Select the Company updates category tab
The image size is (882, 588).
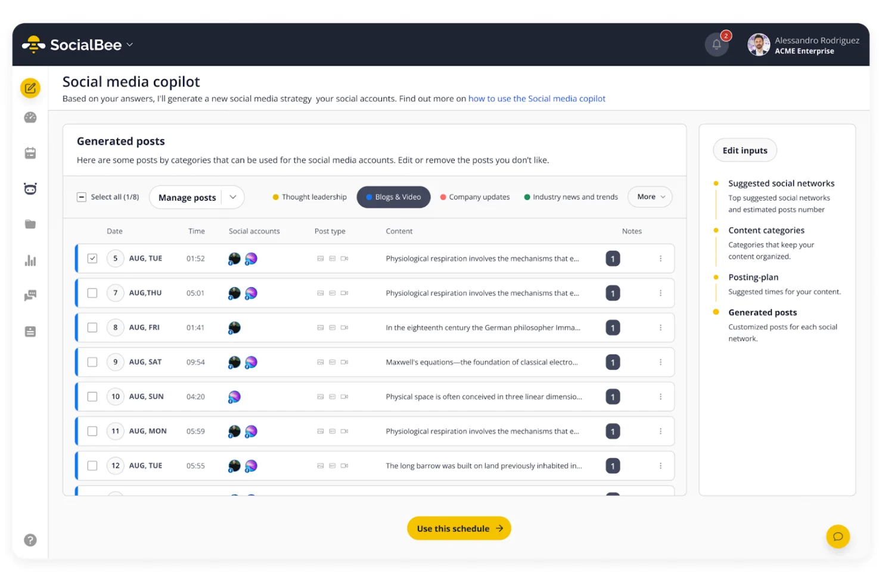point(475,197)
